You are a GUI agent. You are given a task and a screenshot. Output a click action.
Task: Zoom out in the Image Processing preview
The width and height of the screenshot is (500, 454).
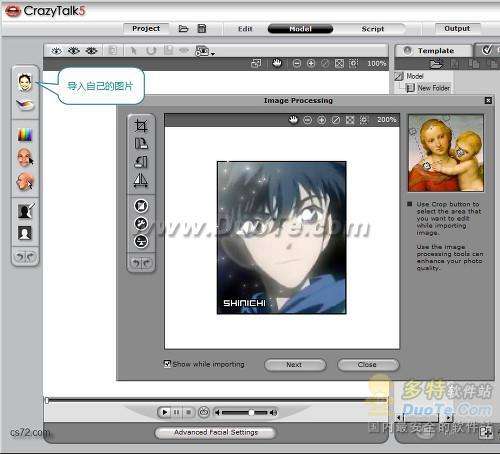pos(307,120)
